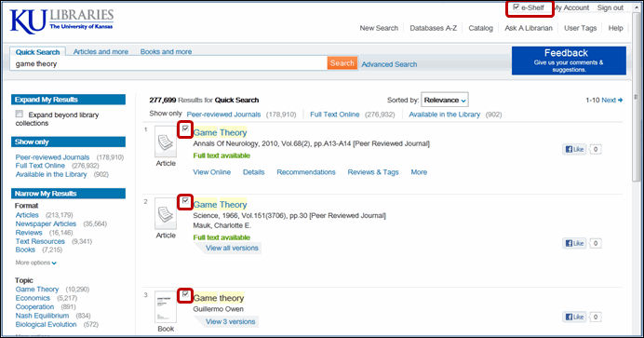Click book cover thumbnail for result 3
Viewport: 644px width, 338px height.
(x=166, y=306)
